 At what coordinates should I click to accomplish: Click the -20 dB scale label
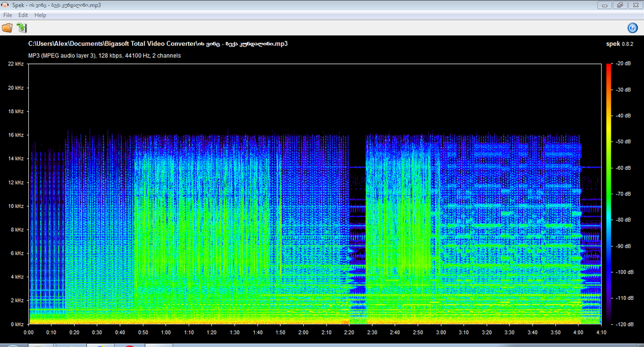[x=623, y=63]
